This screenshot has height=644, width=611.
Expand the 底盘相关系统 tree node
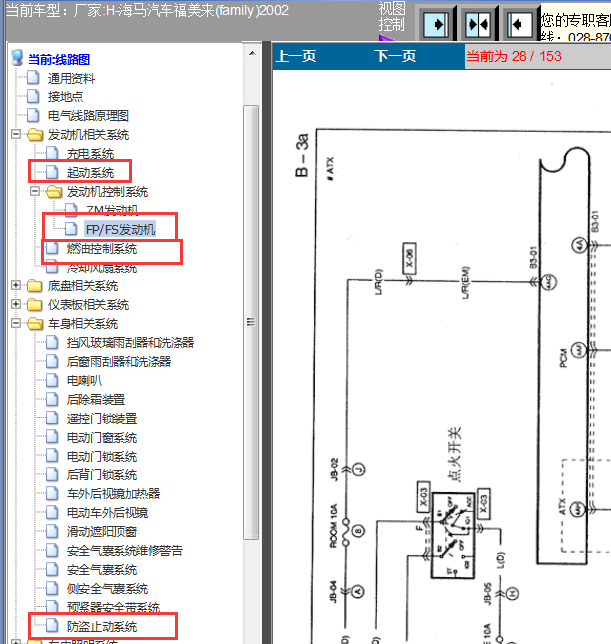(x=16, y=285)
